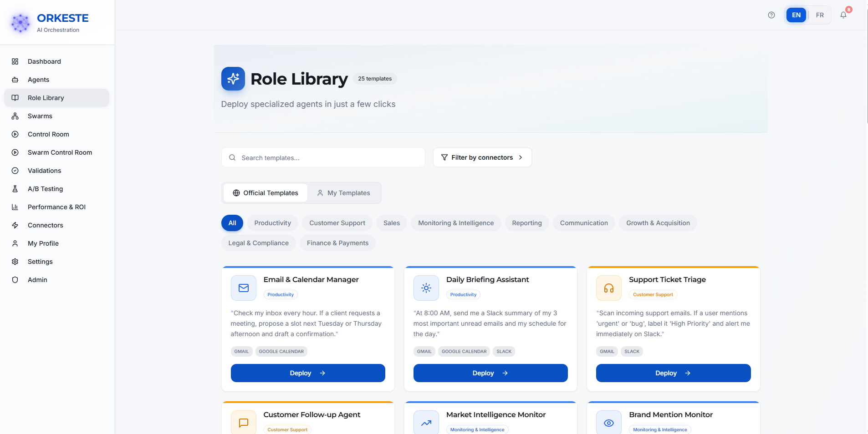Click trend icon on Market Intelligence Monitor
Screen dimensions: 868x434
[x=426, y=423]
